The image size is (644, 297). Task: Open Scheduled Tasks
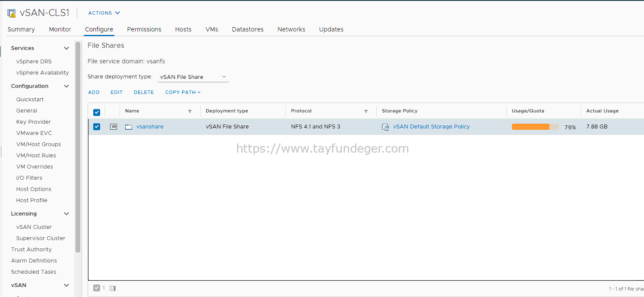34,272
